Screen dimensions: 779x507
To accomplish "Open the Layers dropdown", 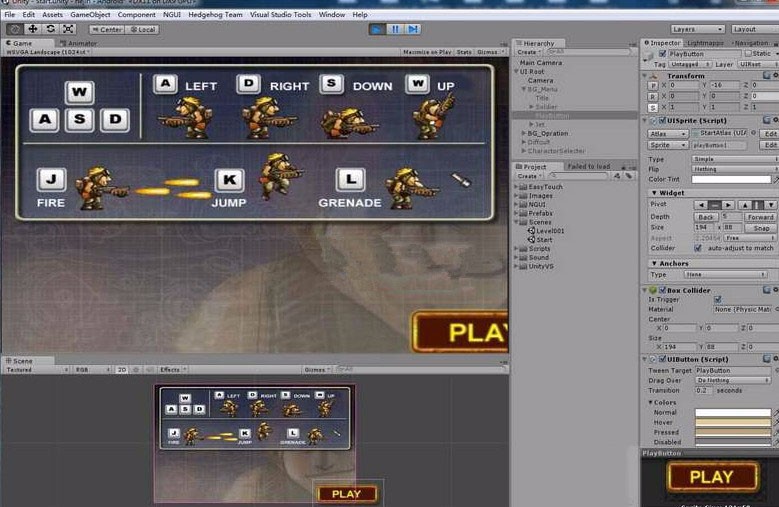I will pos(697,29).
